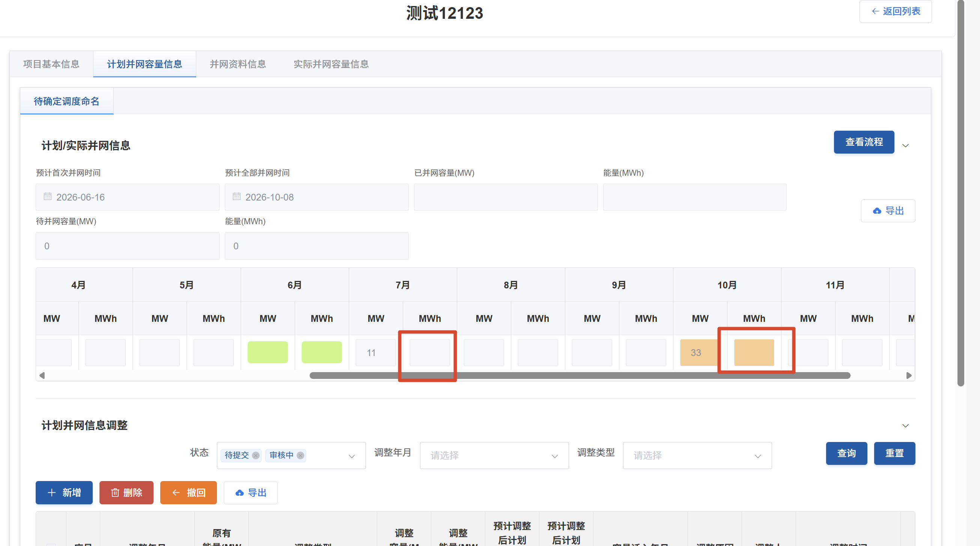Click the calendar icon in 预计首次并网时间 field

(x=48, y=196)
